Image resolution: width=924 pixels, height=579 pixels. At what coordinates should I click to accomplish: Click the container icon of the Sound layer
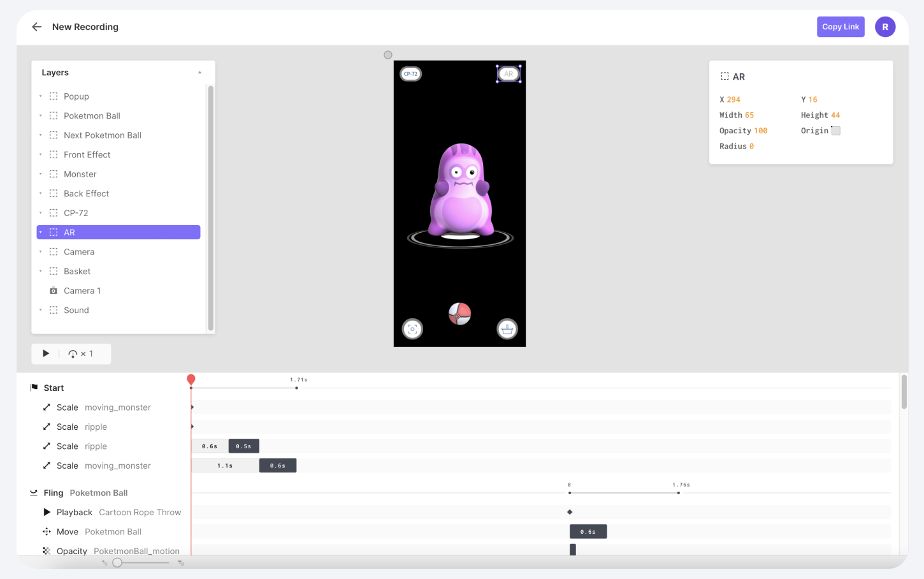coord(54,310)
